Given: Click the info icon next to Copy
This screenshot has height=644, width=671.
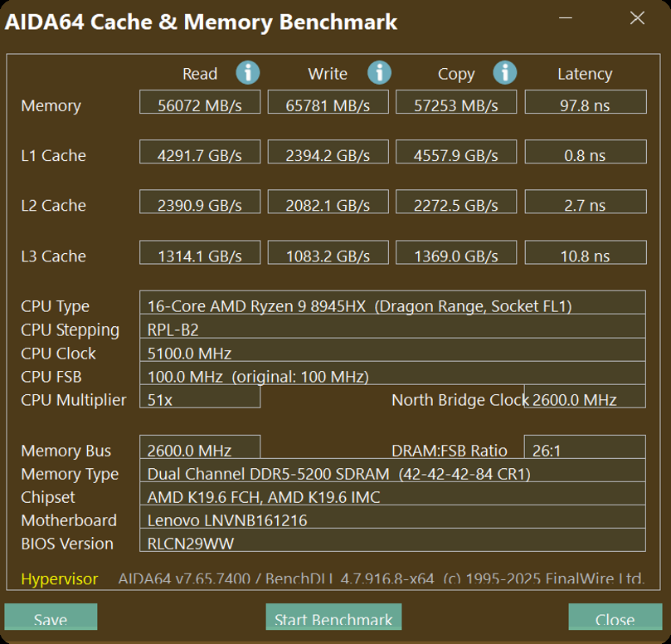Looking at the screenshot, I should 504,73.
